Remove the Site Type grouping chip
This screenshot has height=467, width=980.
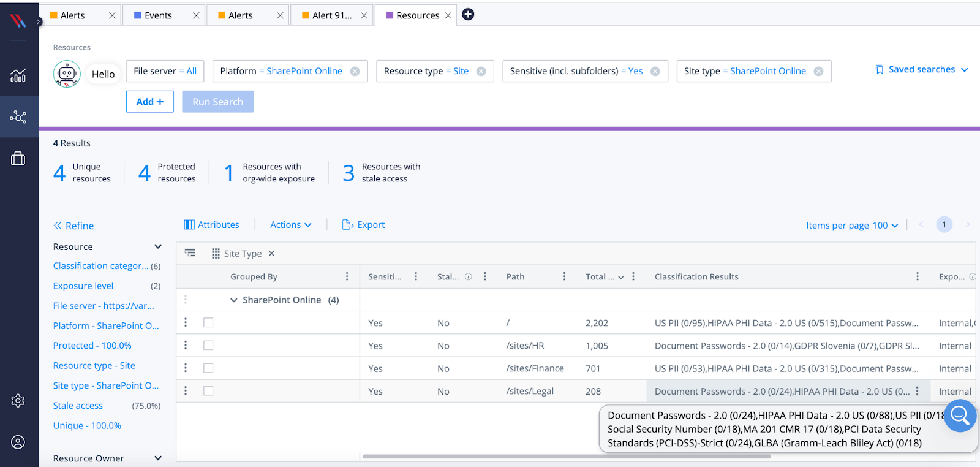click(x=271, y=254)
